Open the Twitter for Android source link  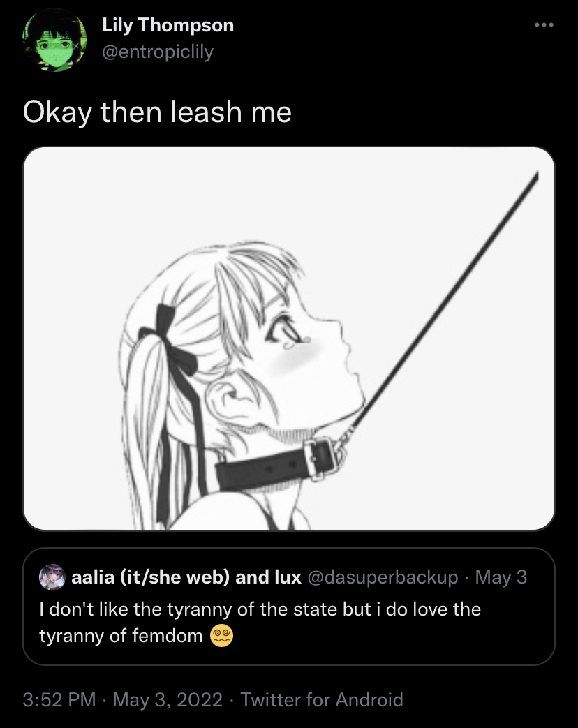pyautogui.click(x=322, y=699)
